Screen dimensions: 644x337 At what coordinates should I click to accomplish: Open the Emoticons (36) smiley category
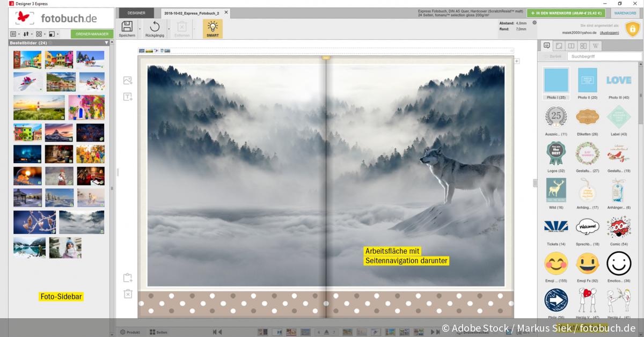618,267
